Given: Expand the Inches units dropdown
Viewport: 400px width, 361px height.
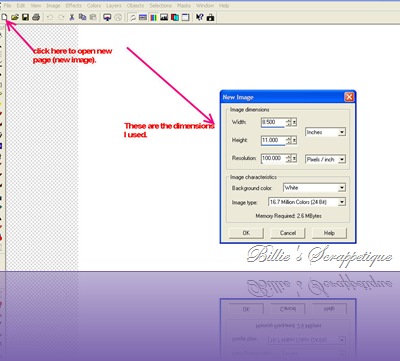Looking at the screenshot, I should (x=342, y=132).
